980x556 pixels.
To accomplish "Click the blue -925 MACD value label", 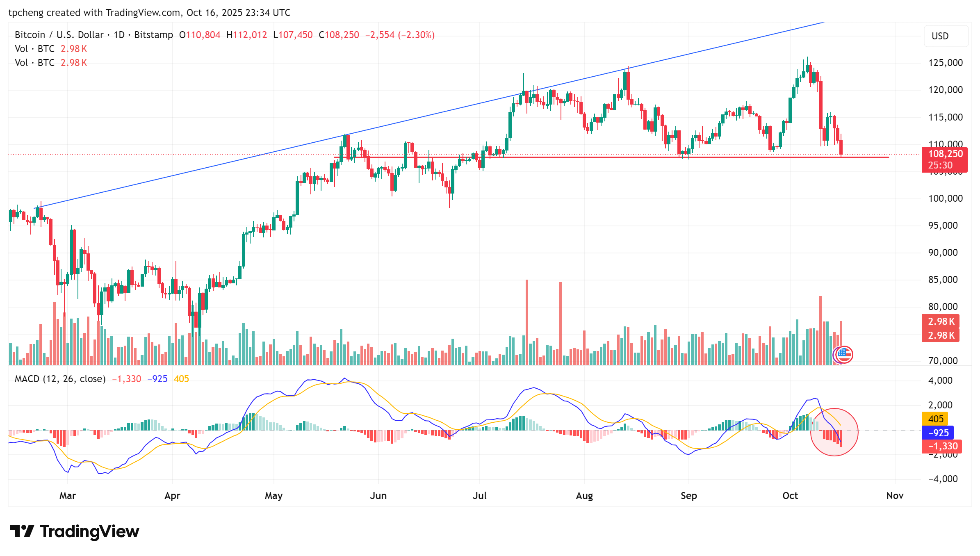I will [938, 433].
